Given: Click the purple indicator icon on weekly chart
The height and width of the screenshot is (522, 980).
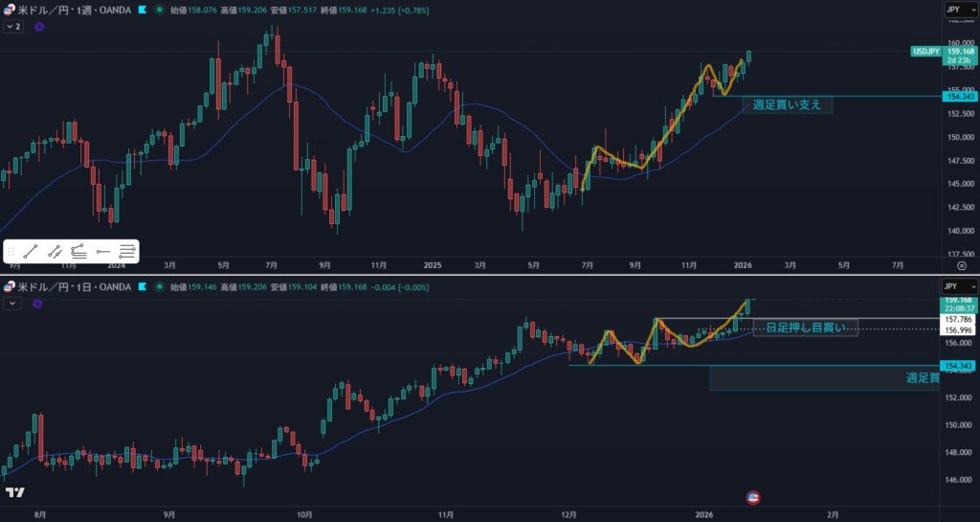Looking at the screenshot, I should (39, 27).
